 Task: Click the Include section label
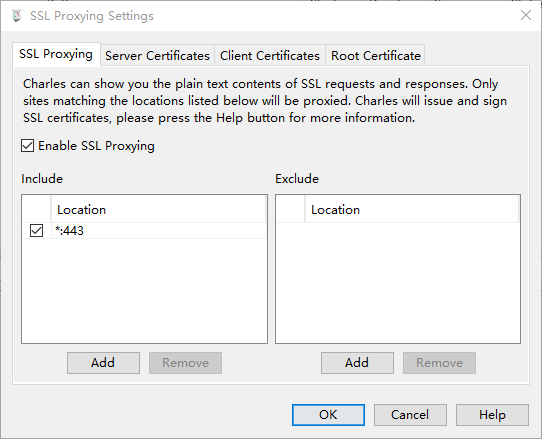(x=42, y=179)
